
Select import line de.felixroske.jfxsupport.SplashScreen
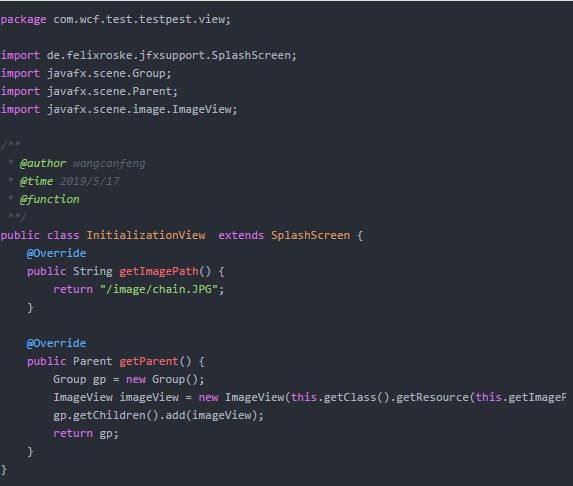click(148, 55)
